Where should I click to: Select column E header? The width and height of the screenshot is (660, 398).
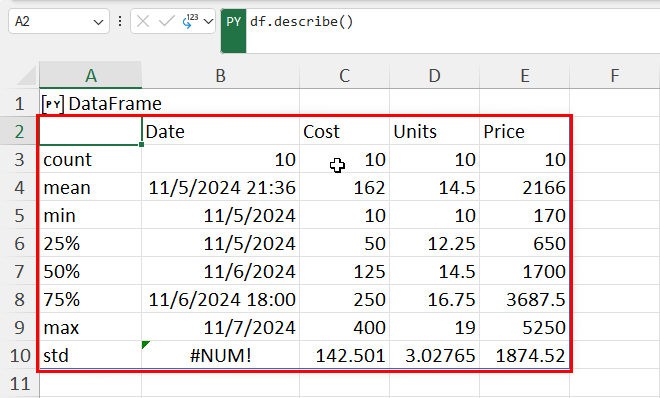(x=524, y=76)
